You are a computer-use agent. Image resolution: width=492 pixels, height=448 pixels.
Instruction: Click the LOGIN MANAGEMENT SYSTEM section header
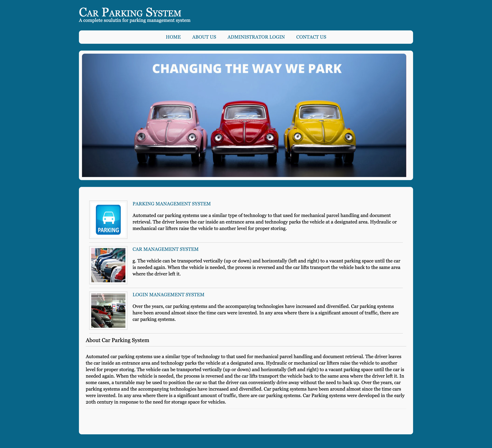point(168,295)
